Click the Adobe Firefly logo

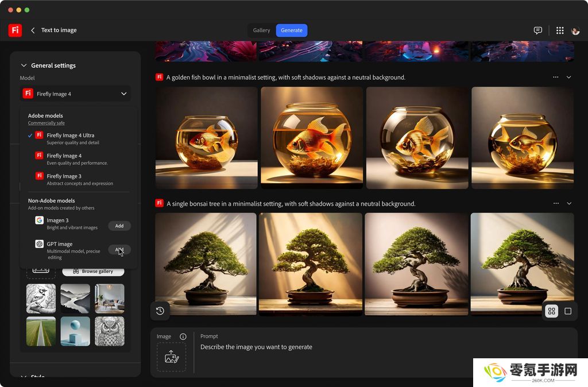coord(15,30)
